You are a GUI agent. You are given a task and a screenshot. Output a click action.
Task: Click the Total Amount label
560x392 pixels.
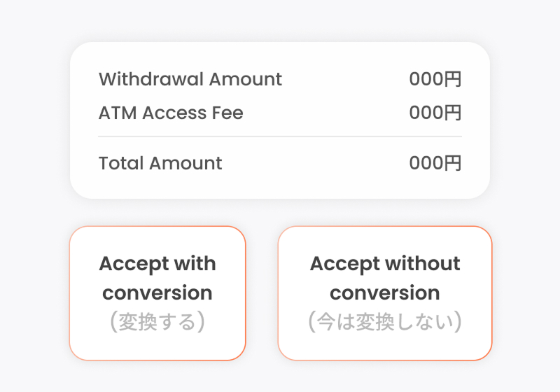[160, 163]
